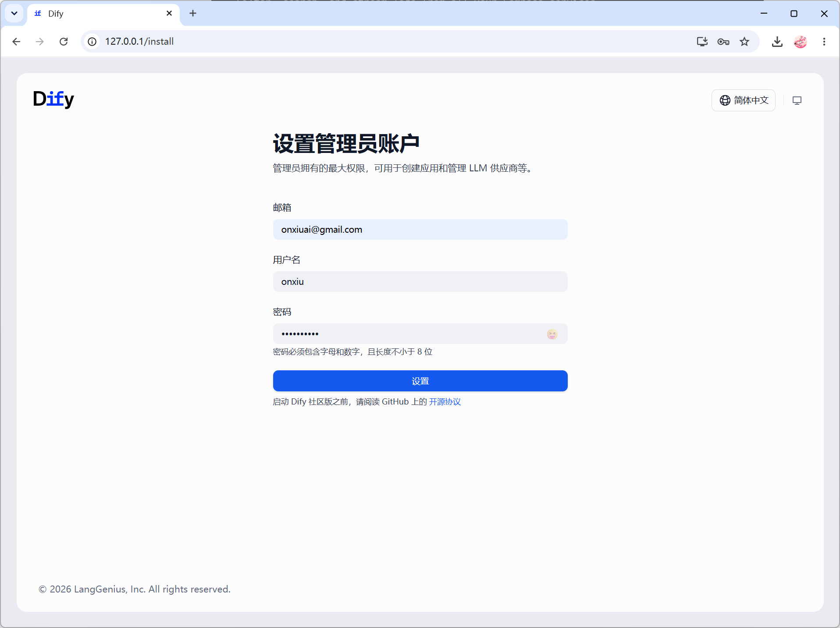Image resolution: width=840 pixels, height=628 pixels.
Task: Click the LangGenius copyright footer text
Action: (135, 589)
